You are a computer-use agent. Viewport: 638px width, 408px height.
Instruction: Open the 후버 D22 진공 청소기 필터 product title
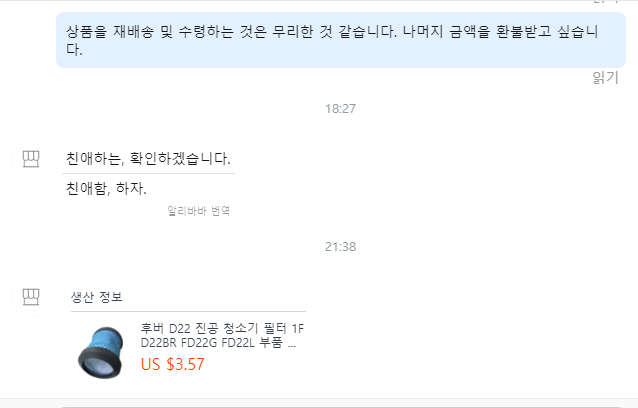(x=222, y=327)
